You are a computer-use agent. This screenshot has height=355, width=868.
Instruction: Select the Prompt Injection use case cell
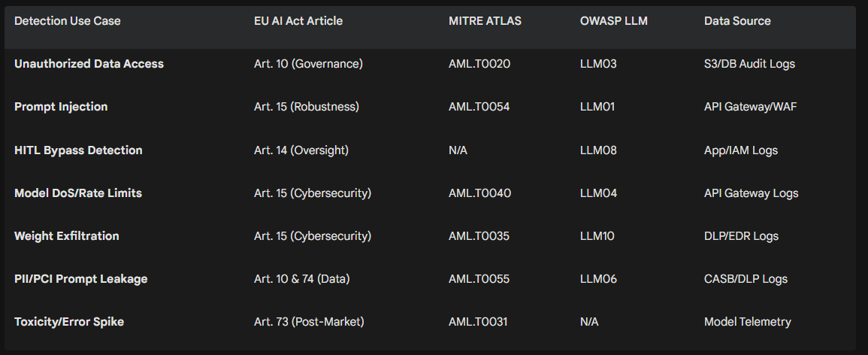pos(61,107)
